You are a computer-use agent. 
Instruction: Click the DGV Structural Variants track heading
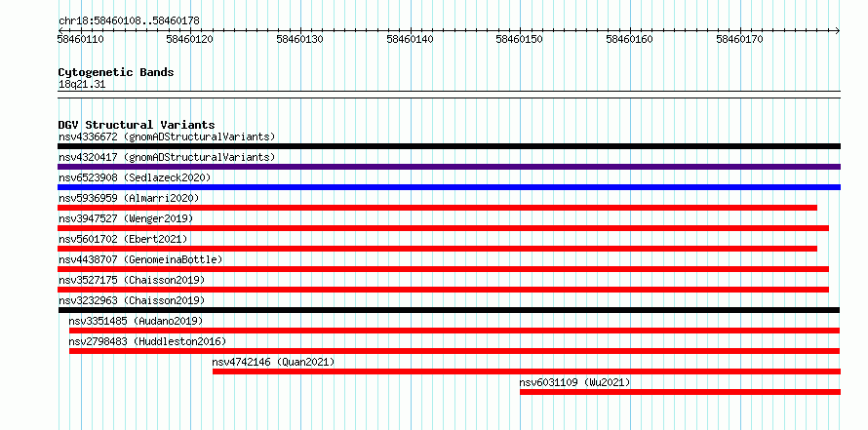click(x=137, y=125)
